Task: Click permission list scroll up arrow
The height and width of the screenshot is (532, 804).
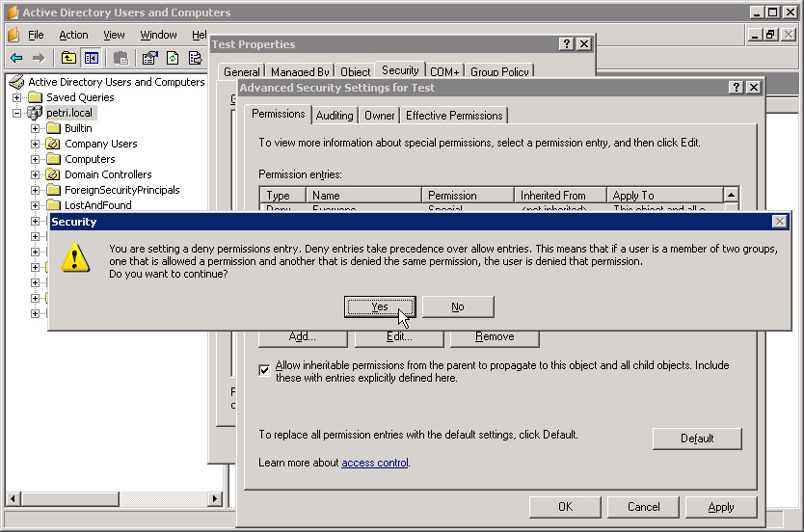Action: point(731,195)
